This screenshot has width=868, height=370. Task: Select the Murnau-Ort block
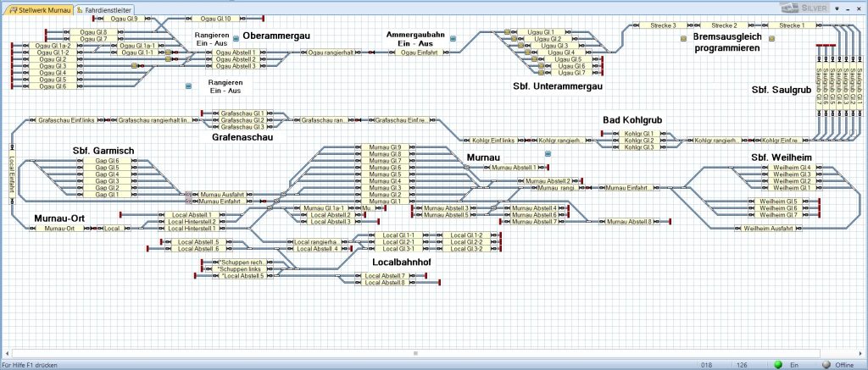(x=60, y=229)
